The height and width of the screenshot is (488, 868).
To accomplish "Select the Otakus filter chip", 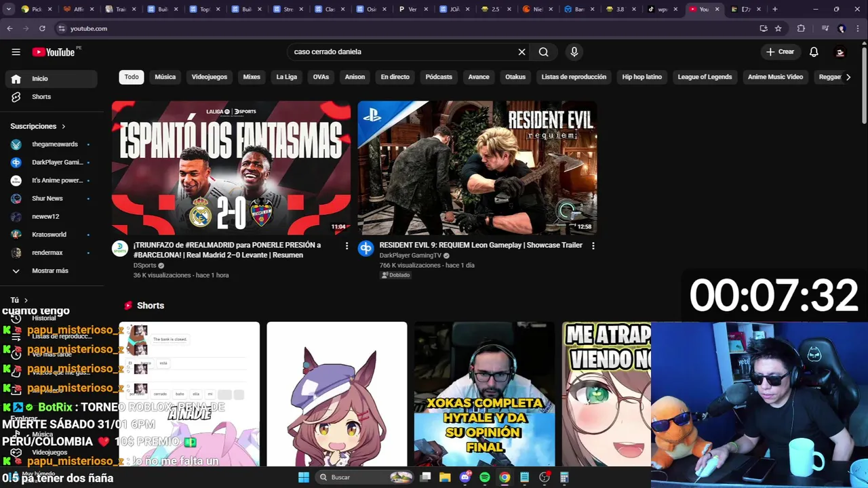I will [515, 77].
